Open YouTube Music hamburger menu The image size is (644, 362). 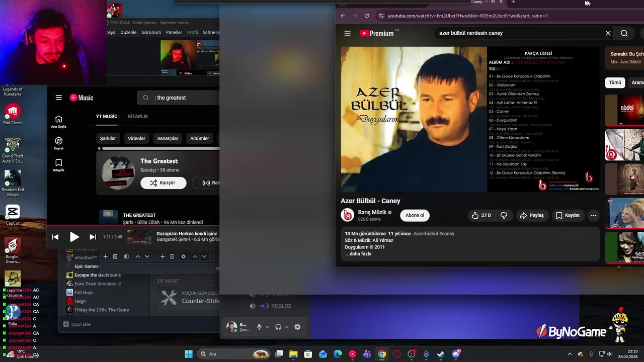(59, 98)
